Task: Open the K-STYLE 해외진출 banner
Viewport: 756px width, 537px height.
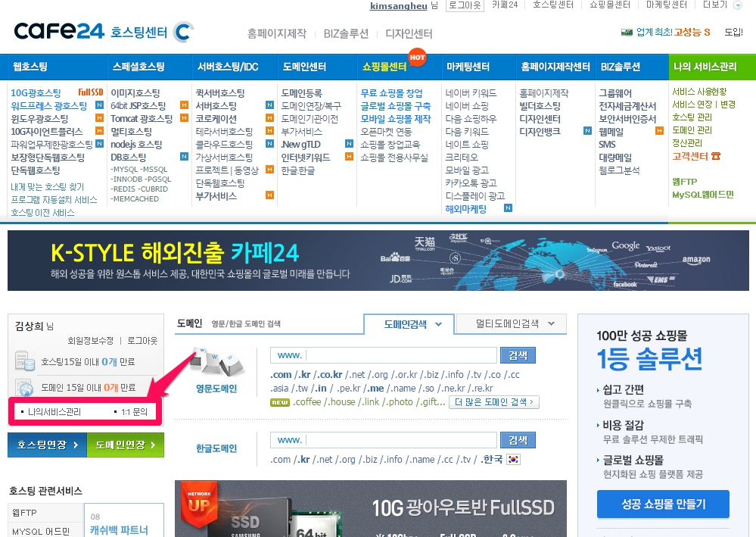Action: (378, 260)
